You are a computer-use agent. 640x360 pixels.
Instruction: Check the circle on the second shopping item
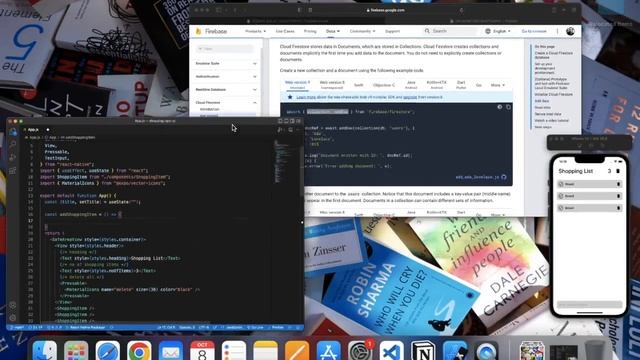point(561,196)
